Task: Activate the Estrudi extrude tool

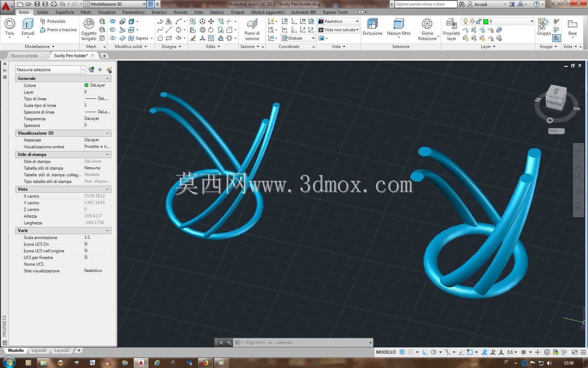Action: [28, 27]
